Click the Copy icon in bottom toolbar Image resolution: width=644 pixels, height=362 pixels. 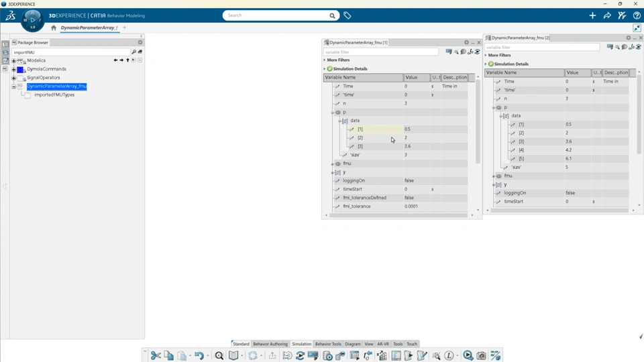168,355
